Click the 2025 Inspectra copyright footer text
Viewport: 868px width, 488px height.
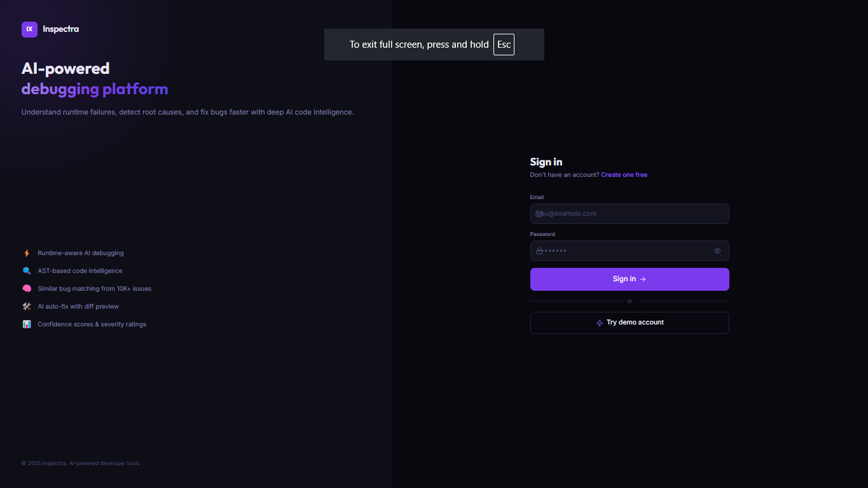tap(81, 463)
